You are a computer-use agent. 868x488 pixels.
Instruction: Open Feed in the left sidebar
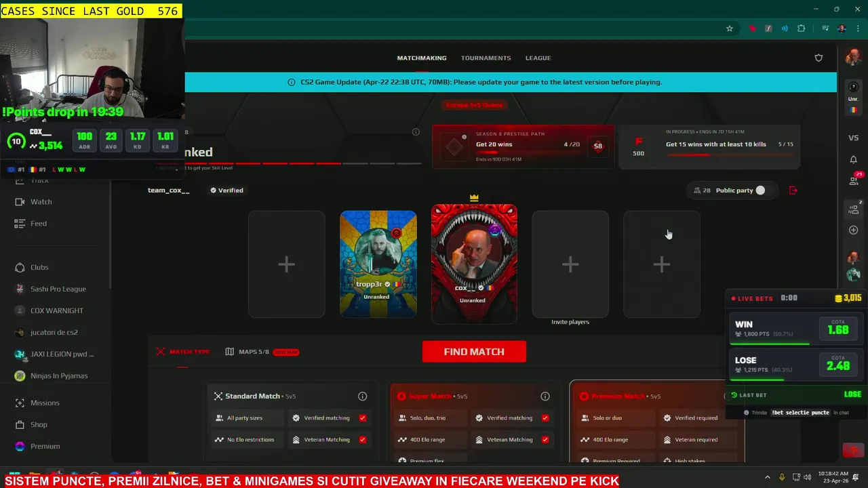(39, 223)
